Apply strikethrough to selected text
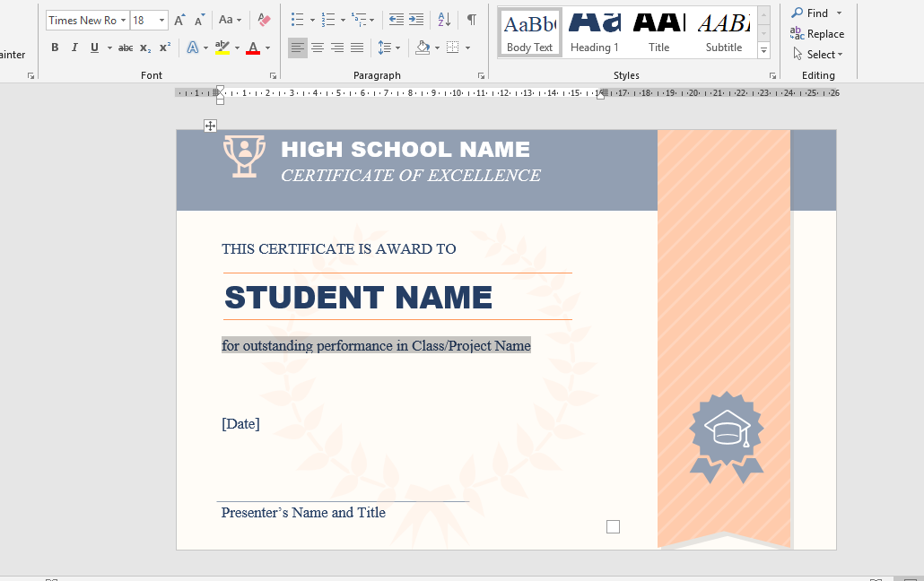The height and width of the screenshot is (581, 924). pos(126,47)
